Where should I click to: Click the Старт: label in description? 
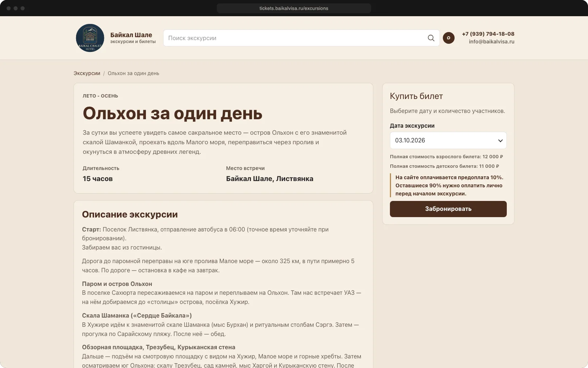point(92,230)
